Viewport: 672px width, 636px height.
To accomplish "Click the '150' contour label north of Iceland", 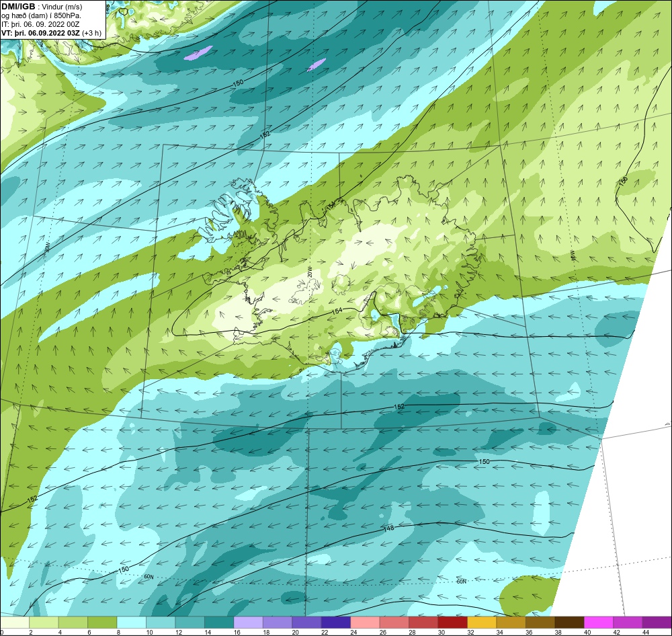I will click(239, 83).
